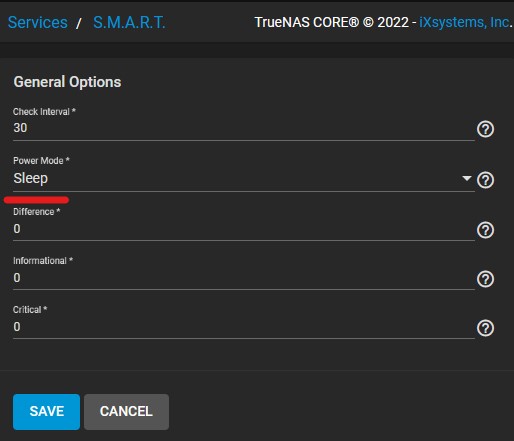Cancel the changes

(126, 412)
